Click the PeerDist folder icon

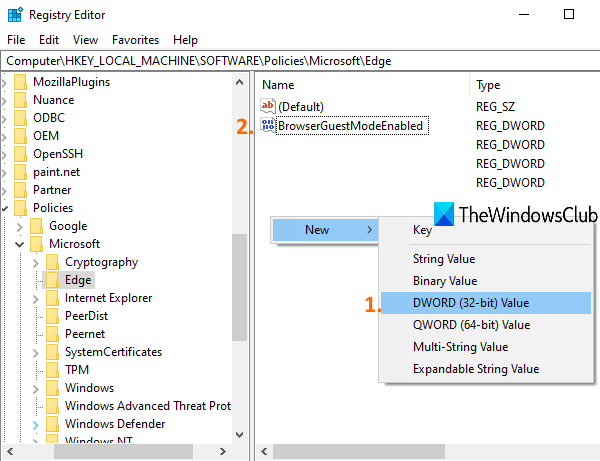click(x=52, y=316)
